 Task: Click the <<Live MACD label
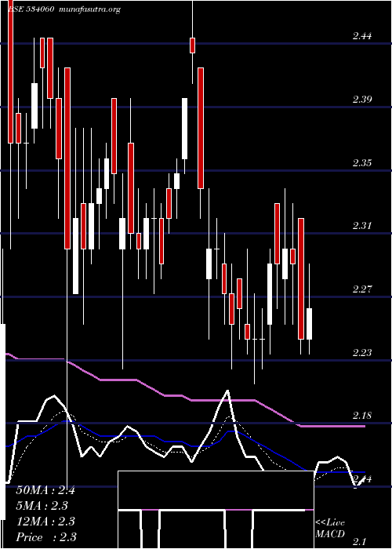coord(330,529)
